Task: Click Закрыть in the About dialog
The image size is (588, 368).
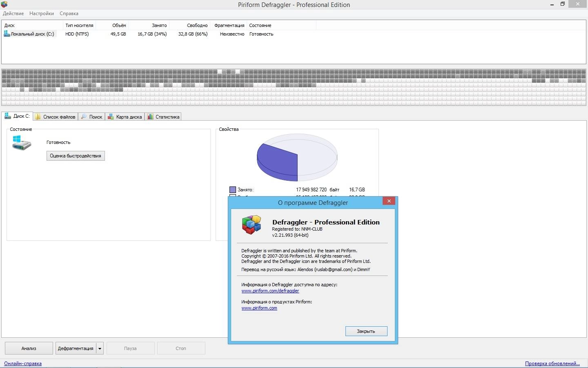Action: click(x=366, y=331)
